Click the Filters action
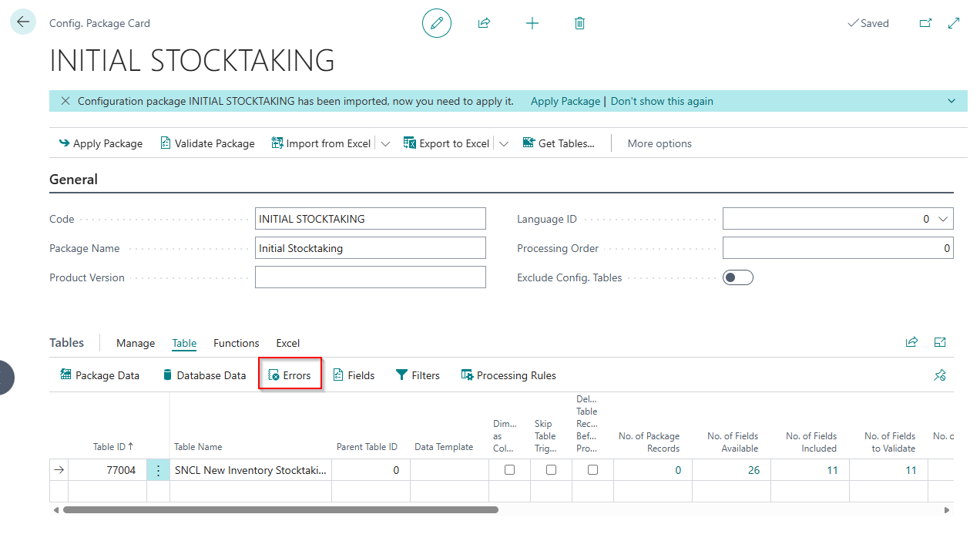 [x=418, y=375]
